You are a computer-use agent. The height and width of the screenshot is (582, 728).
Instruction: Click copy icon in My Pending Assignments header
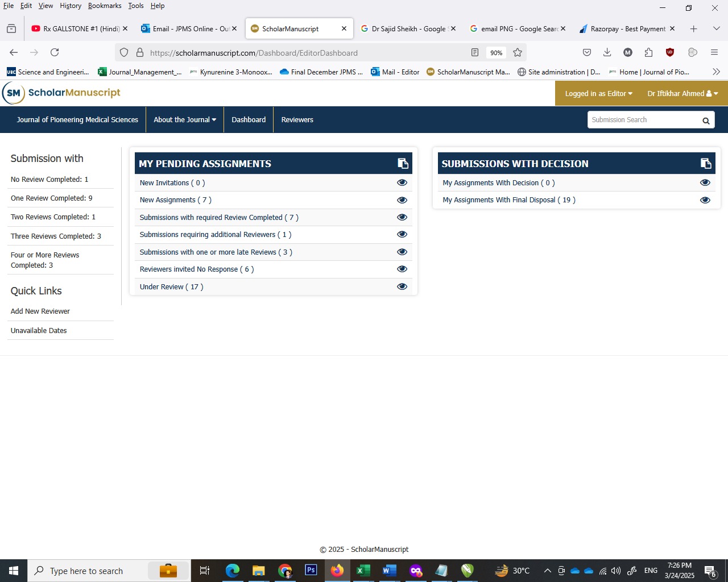pos(403,164)
